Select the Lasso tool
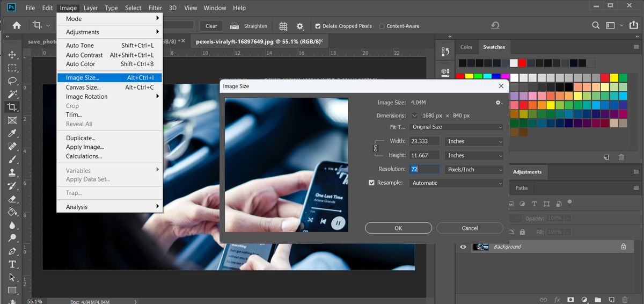Viewport: 644px width, 304px height. click(12, 81)
